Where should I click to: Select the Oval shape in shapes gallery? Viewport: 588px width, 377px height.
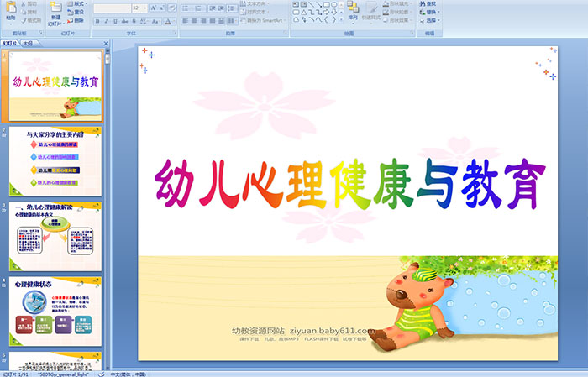click(x=333, y=4)
